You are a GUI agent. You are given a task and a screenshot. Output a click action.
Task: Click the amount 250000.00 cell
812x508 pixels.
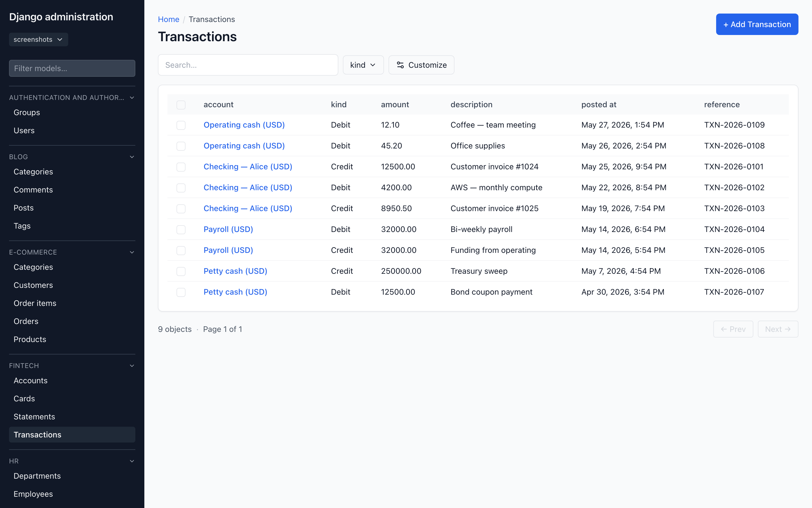401,271
